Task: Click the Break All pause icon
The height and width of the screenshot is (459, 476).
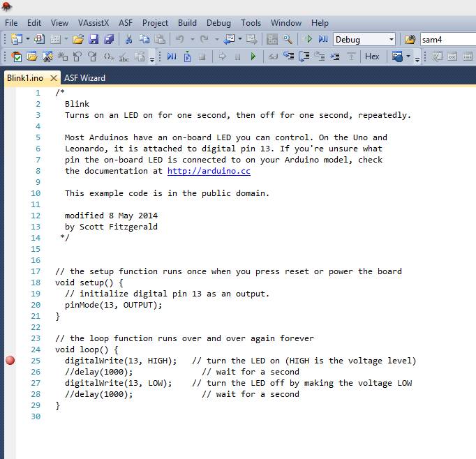Action: tap(238, 57)
